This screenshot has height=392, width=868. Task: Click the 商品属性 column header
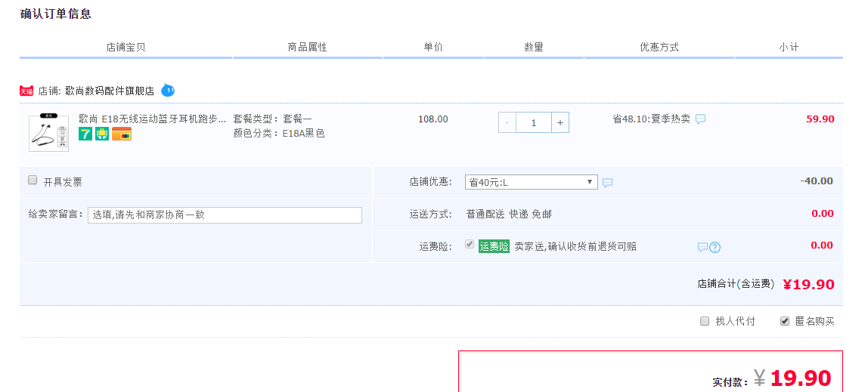pos(307,47)
